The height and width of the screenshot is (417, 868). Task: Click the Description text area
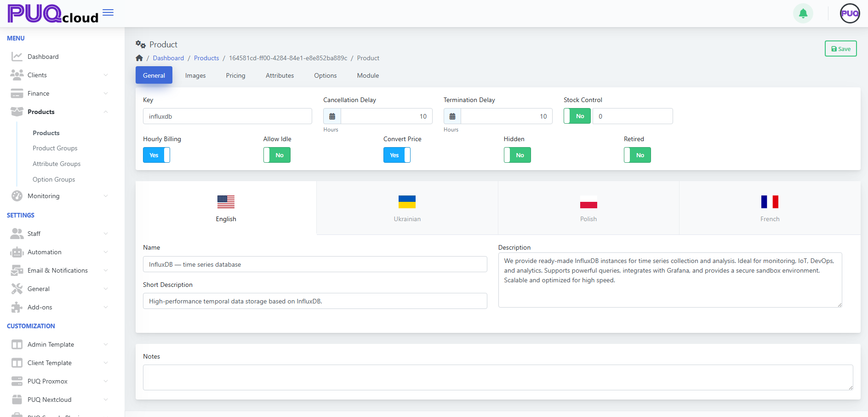670,280
